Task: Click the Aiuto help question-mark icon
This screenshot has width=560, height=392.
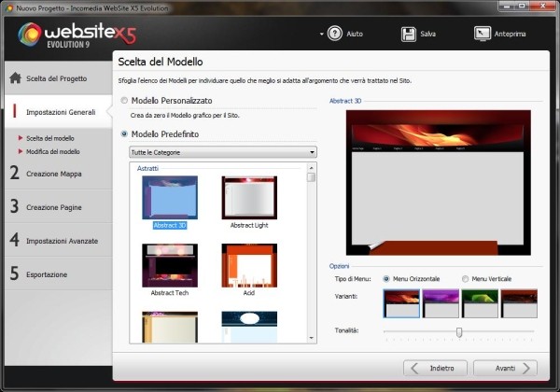Action: click(x=335, y=34)
